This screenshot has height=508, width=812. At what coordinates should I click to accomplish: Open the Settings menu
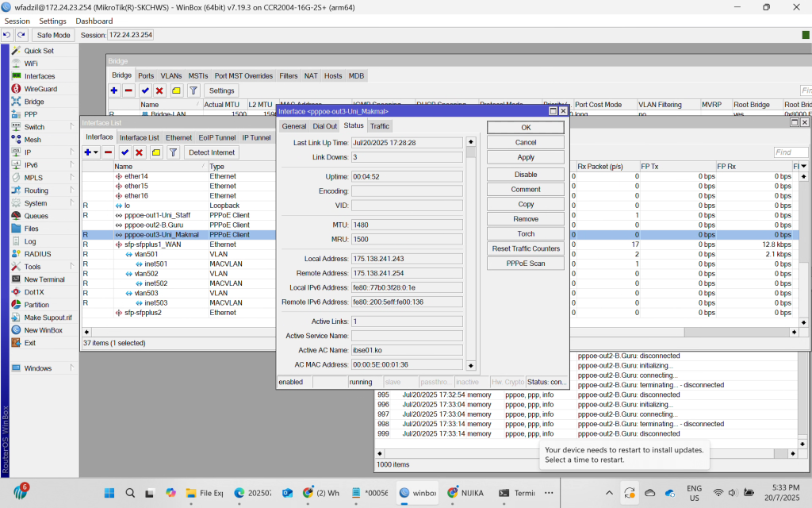(x=53, y=21)
